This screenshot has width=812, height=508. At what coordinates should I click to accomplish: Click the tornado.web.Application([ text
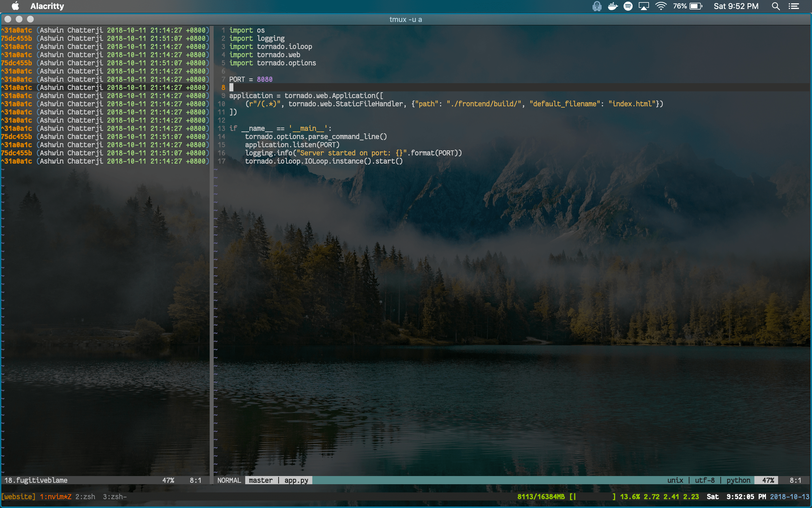(334, 96)
